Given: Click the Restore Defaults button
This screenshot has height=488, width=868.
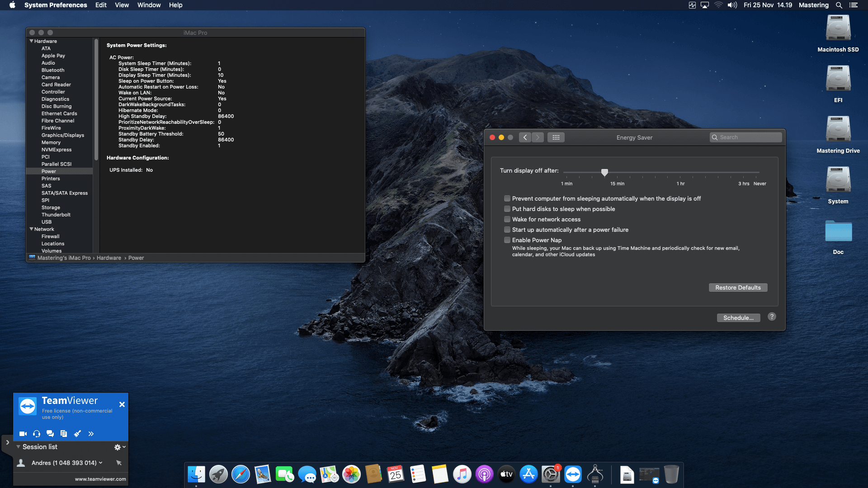Looking at the screenshot, I should click(x=738, y=287).
